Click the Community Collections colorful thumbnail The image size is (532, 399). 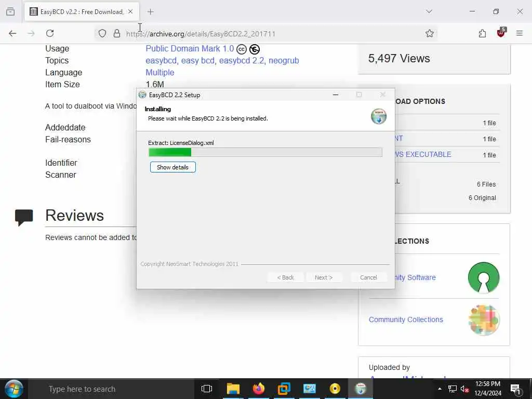[484, 320]
